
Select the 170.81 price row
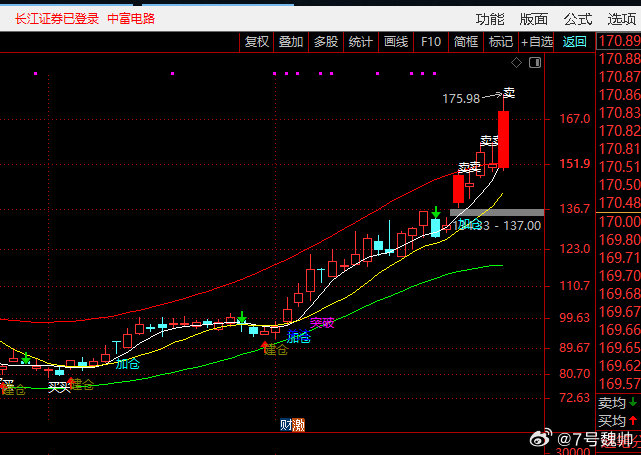click(x=619, y=149)
